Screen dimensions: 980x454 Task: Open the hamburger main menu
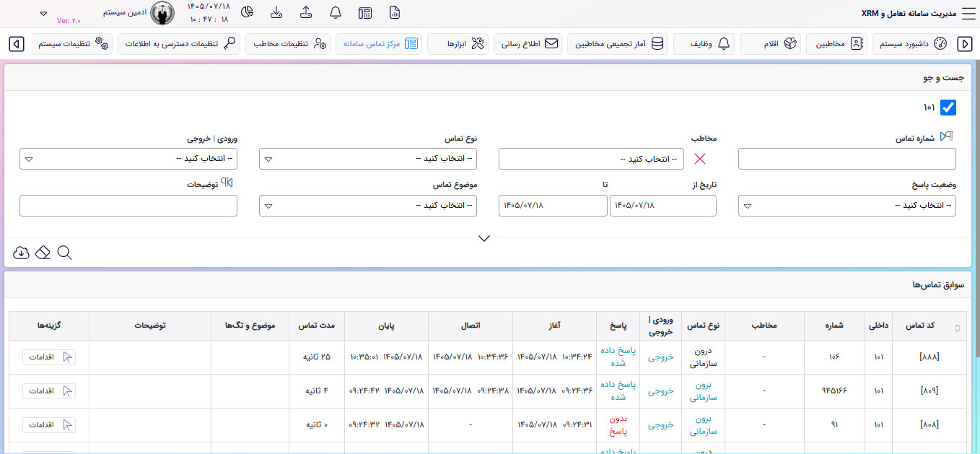click(968, 13)
